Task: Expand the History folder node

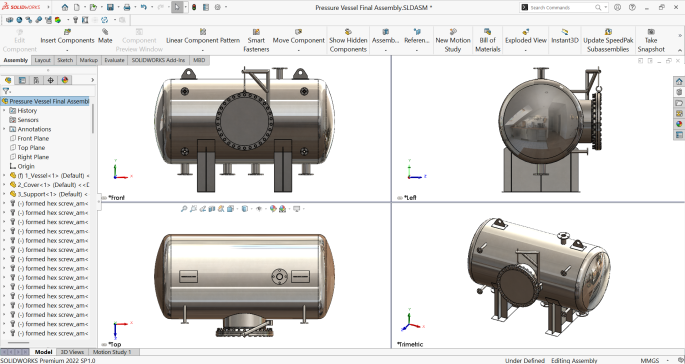Action: coord(4,111)
